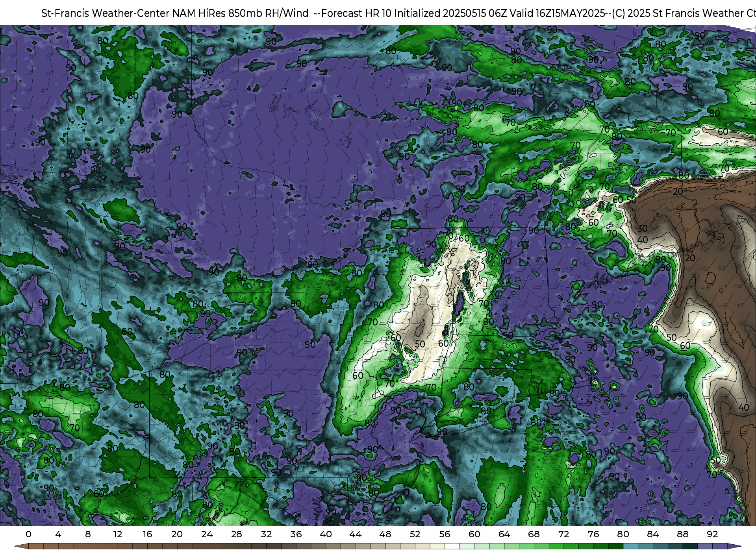Click the colorbar tick label 68

point(534,534)
